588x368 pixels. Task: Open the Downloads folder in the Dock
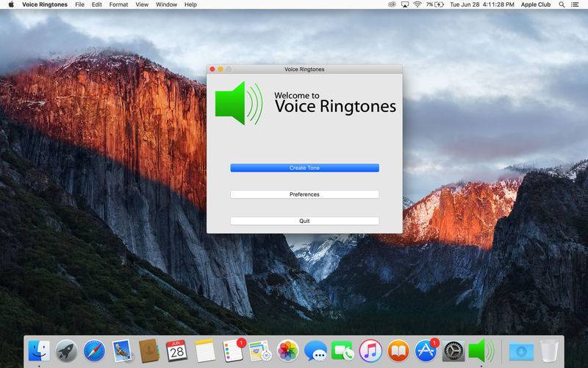coord(521,351)
